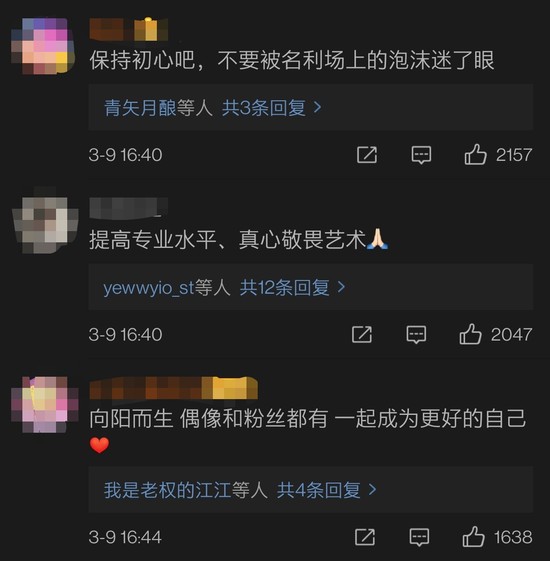Open user 我是老权的江江 profile link
Viewport: 550px width, 561px height.
coord(167,490)
